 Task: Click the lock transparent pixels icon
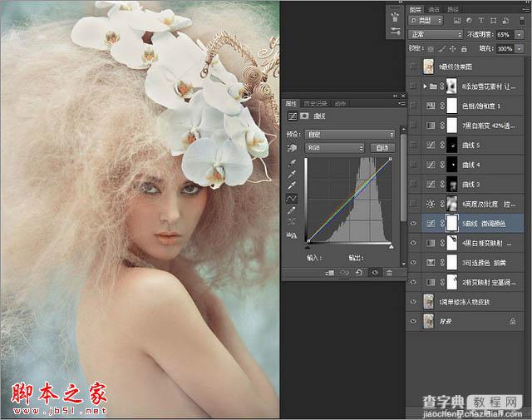pos(431,49)
